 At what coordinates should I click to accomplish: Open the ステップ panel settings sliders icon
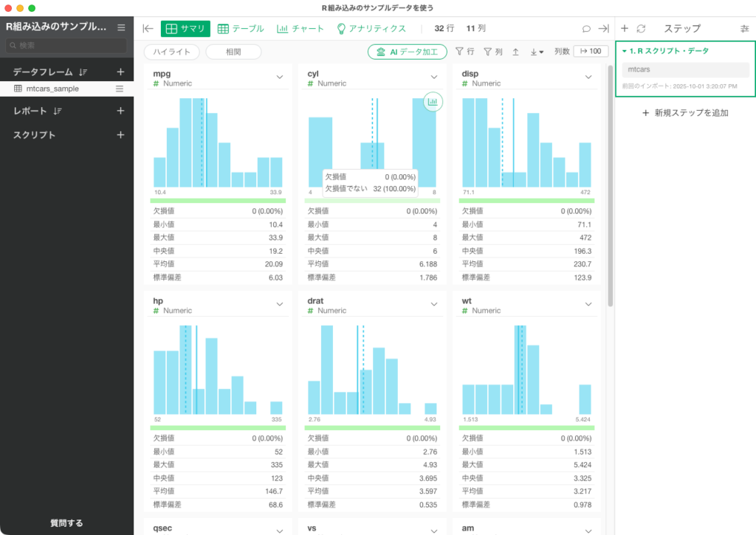point(744,29)
